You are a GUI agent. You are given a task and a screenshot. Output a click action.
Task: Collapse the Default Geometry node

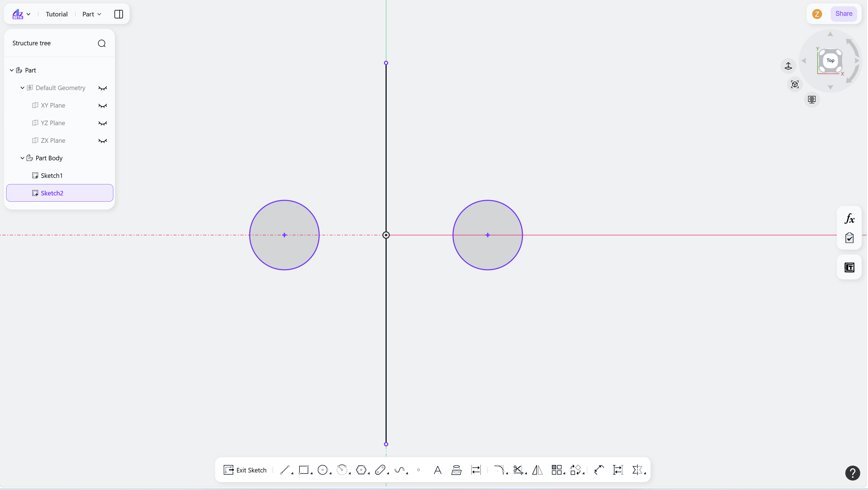[x=23, y=88]
